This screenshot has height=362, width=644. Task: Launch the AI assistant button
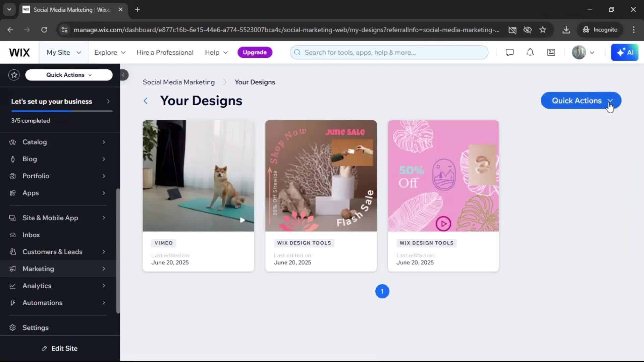point(625,52)
